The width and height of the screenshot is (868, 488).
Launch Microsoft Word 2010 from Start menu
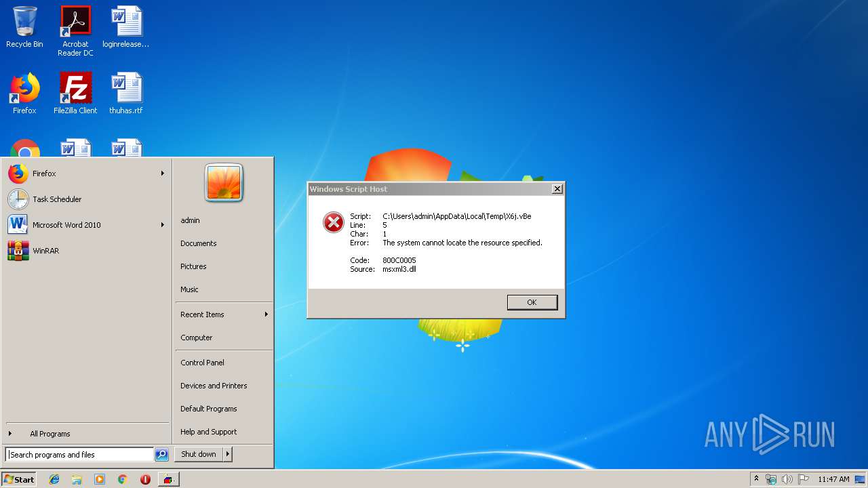pyautogui.click(x=85, y=225)
